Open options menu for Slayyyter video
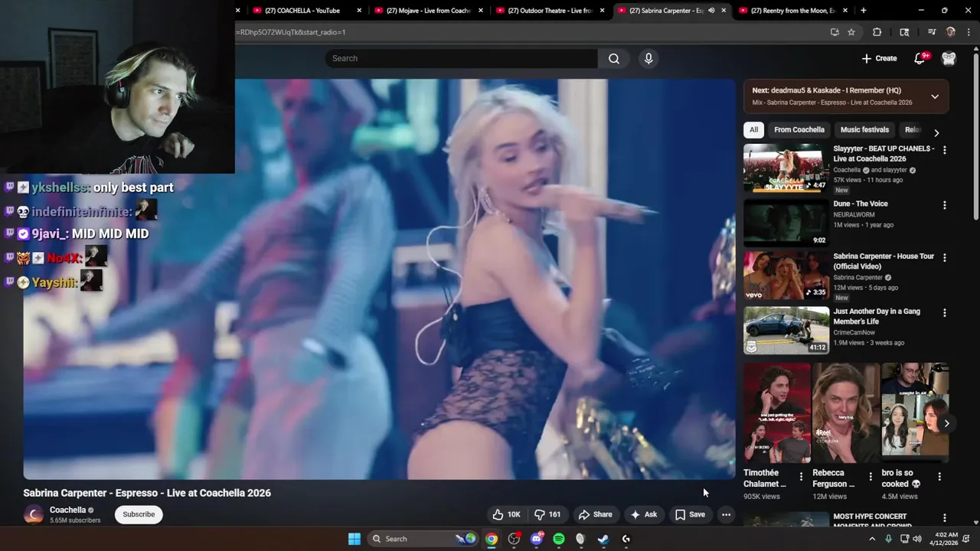The width and height of the screenshot is (980, 551). coord(944,150)
